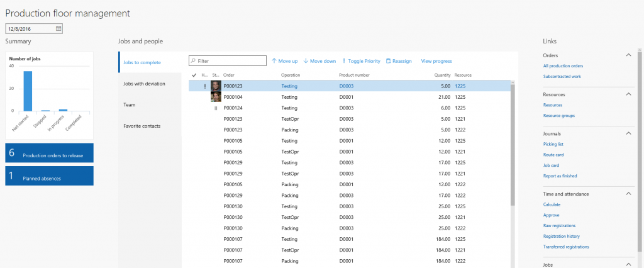The width and height of the screenshot is (644, 268).
Task: Open the calendar date picker icon
Action: tap(58, 28)
